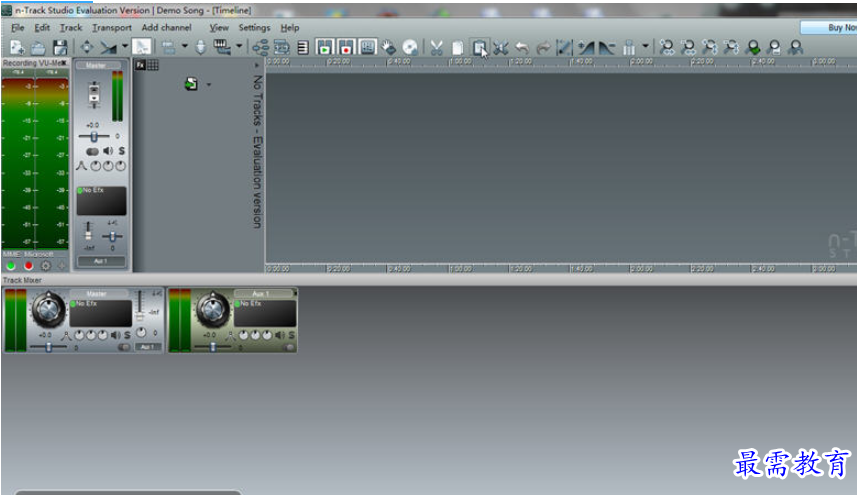Click the track-panel collapse arrow near ruler

point(257,66)
